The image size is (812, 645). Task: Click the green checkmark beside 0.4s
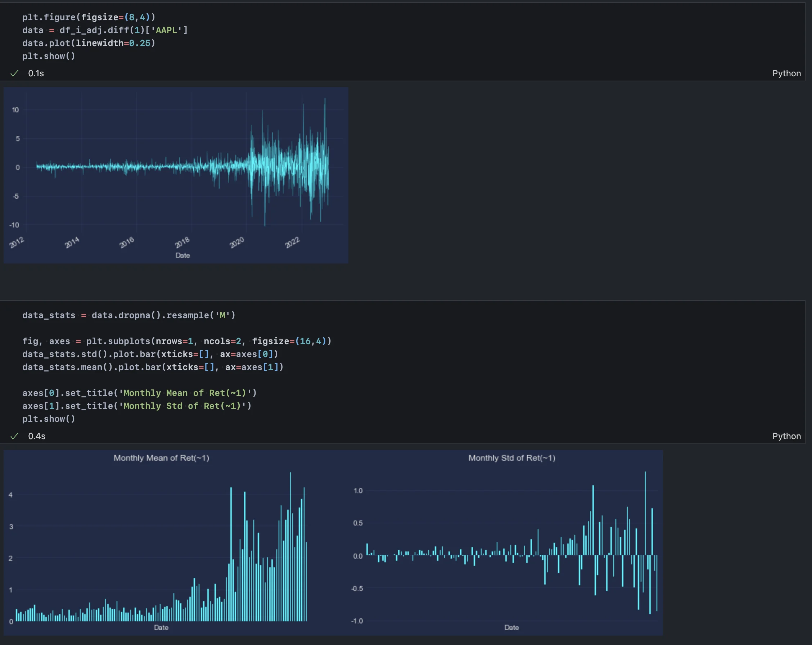click(x=14, y=436)
